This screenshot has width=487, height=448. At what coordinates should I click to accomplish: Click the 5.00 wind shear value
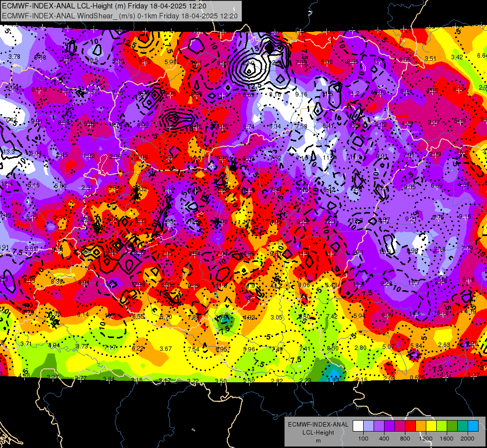[327, 62]
